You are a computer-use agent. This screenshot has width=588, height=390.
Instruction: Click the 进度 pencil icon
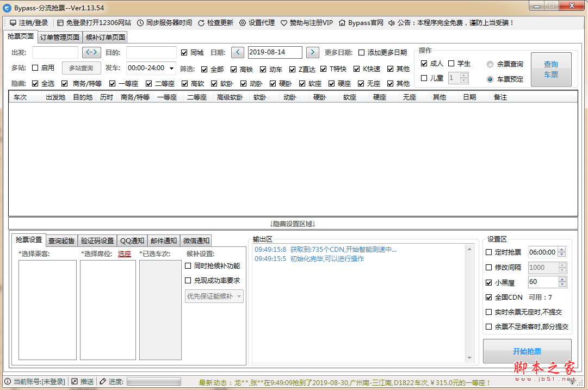tap(103, 381)
